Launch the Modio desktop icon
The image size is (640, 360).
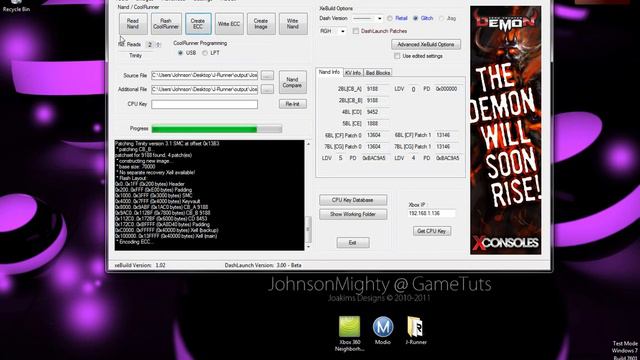382,331
